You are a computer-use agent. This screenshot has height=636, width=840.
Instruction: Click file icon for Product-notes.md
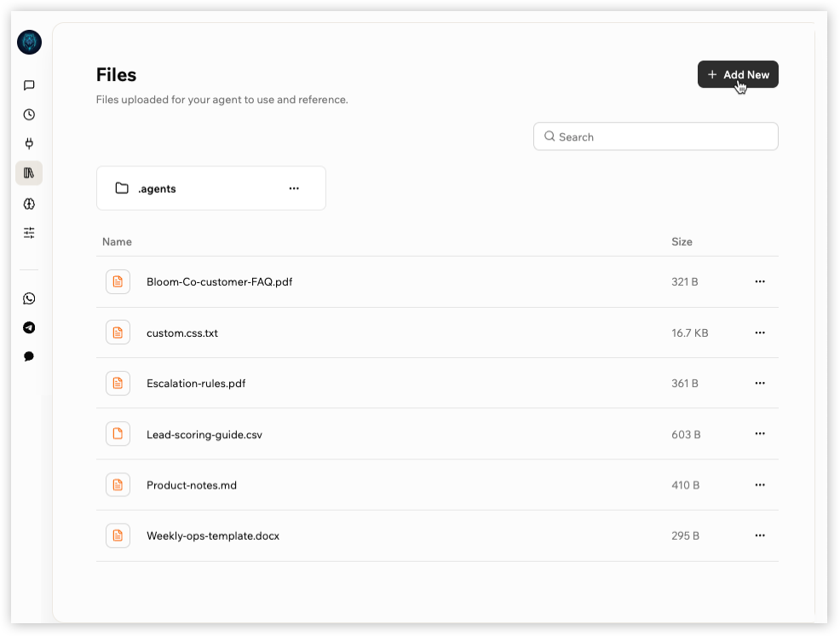pos(118,485)
